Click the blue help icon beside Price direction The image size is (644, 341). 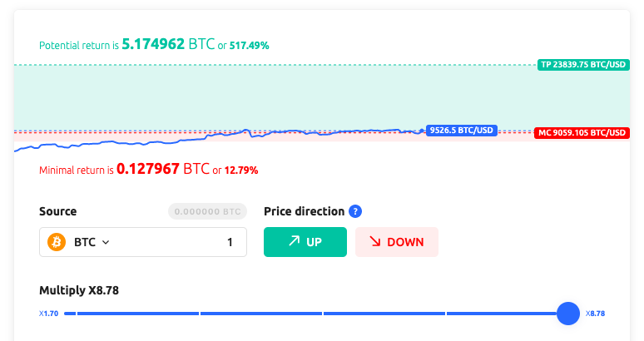coord(355,211)
